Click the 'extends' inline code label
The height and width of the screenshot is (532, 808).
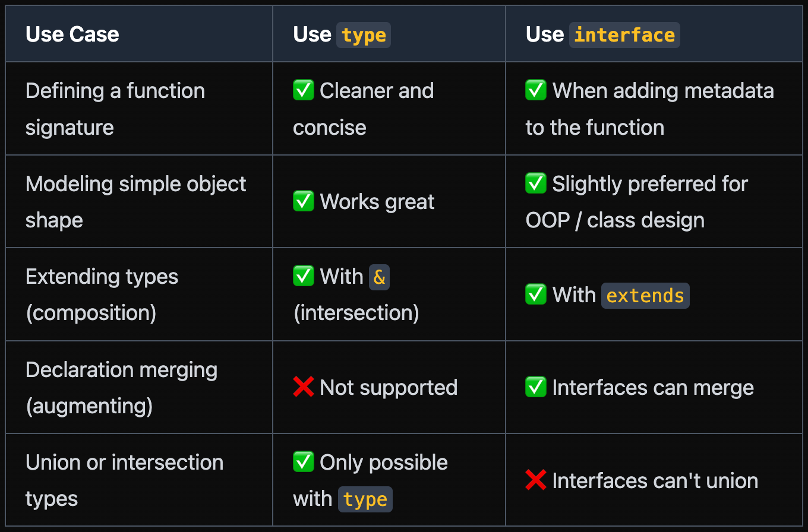pos(645,295)
